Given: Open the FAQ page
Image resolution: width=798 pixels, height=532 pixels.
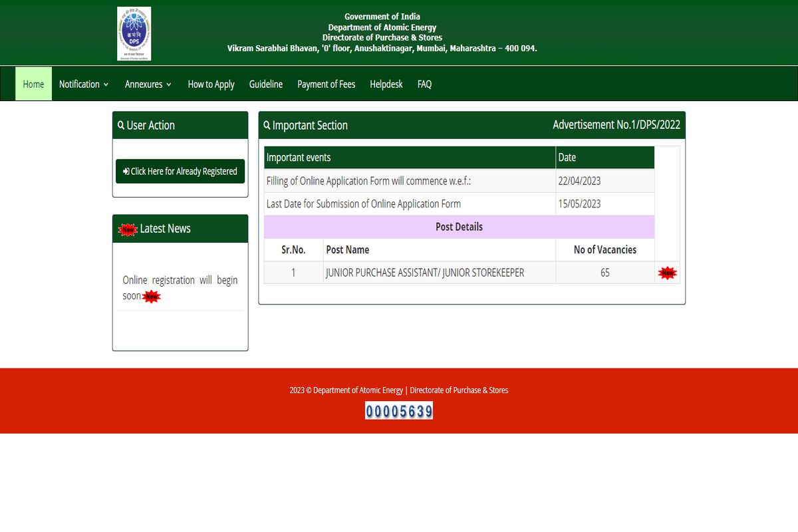Looking at the screenshot, I should point(424,84).
